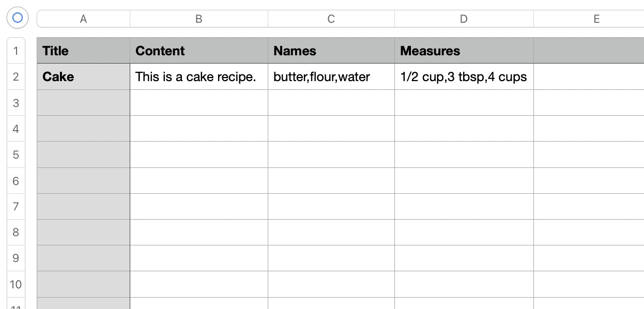Select column E header

[x=596, y=19]
